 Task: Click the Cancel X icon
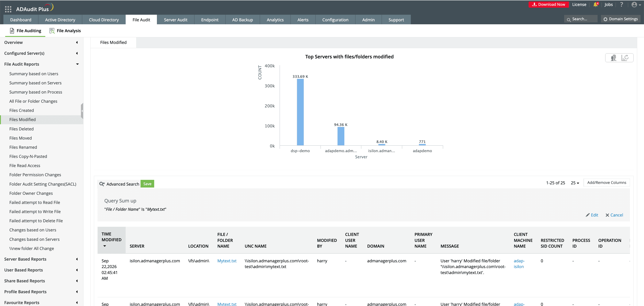(607, 215)
